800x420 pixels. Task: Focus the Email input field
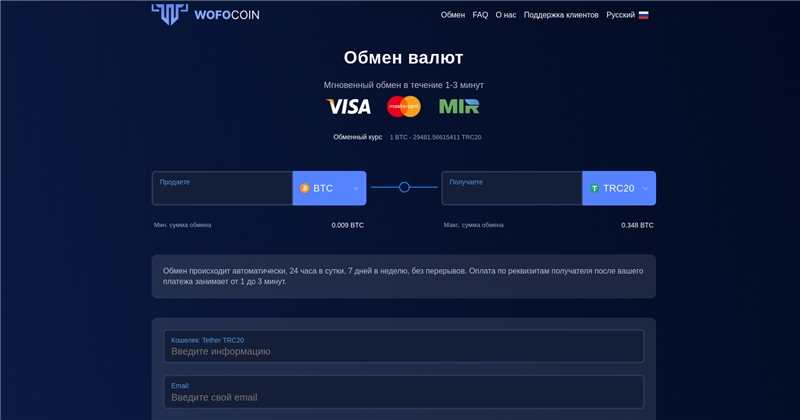(404, 392)
